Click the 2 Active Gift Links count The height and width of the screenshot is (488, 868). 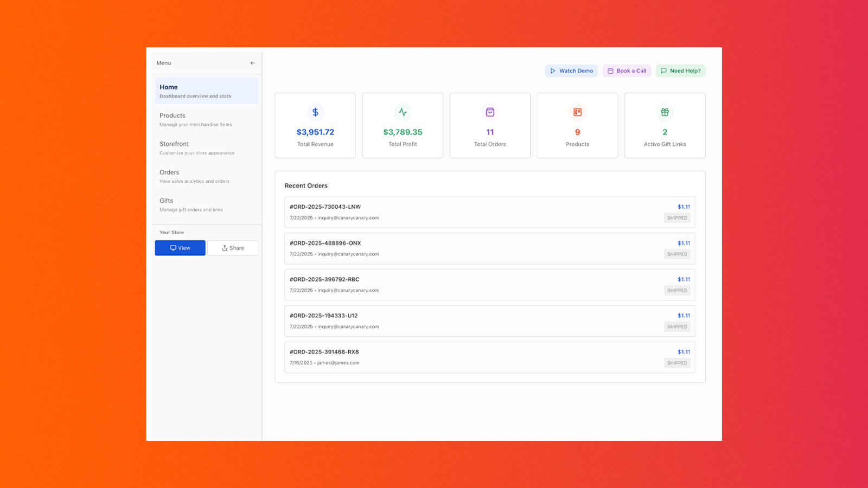point(665,132)
